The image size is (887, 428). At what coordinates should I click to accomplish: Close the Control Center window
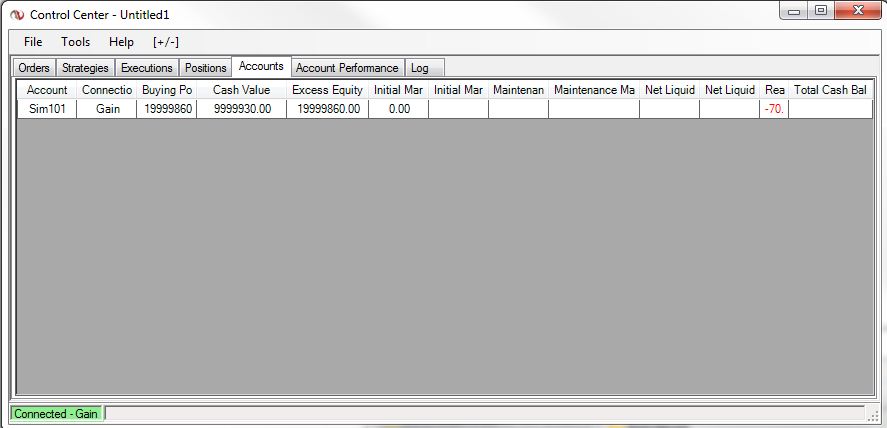(858, 11)
